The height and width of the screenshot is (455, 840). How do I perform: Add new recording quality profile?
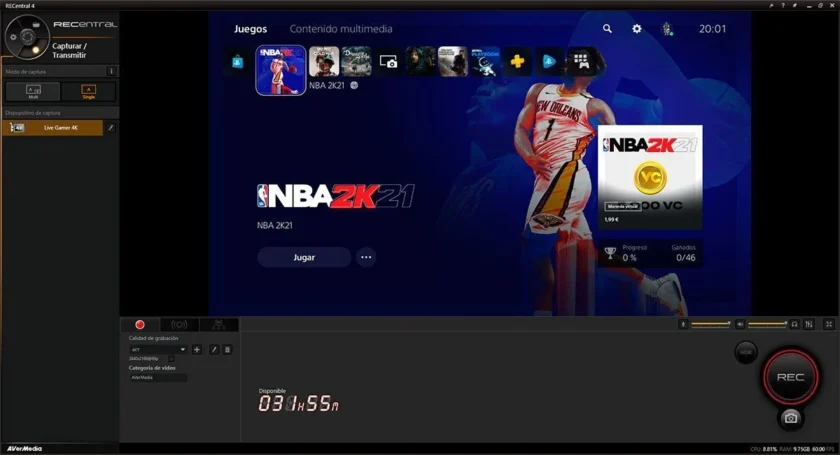(x=197, y=349)
